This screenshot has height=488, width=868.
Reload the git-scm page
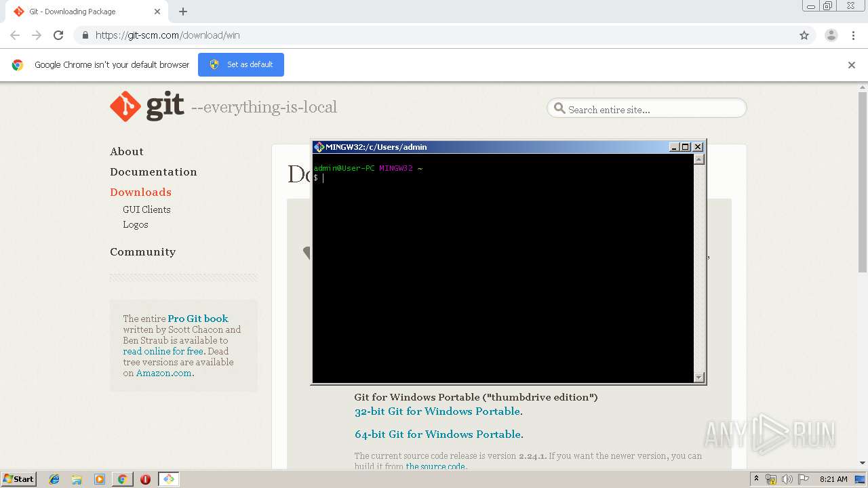click(x=58, y=35)
